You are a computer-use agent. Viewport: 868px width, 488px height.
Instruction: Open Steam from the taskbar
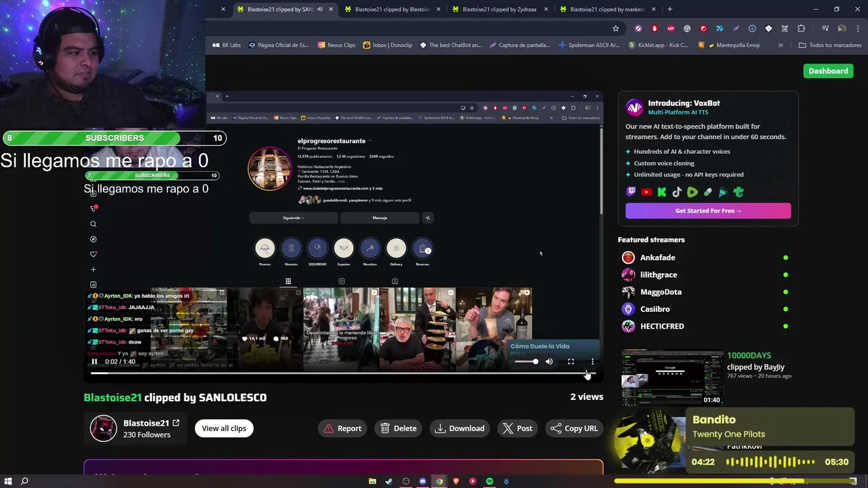(389, 481)
